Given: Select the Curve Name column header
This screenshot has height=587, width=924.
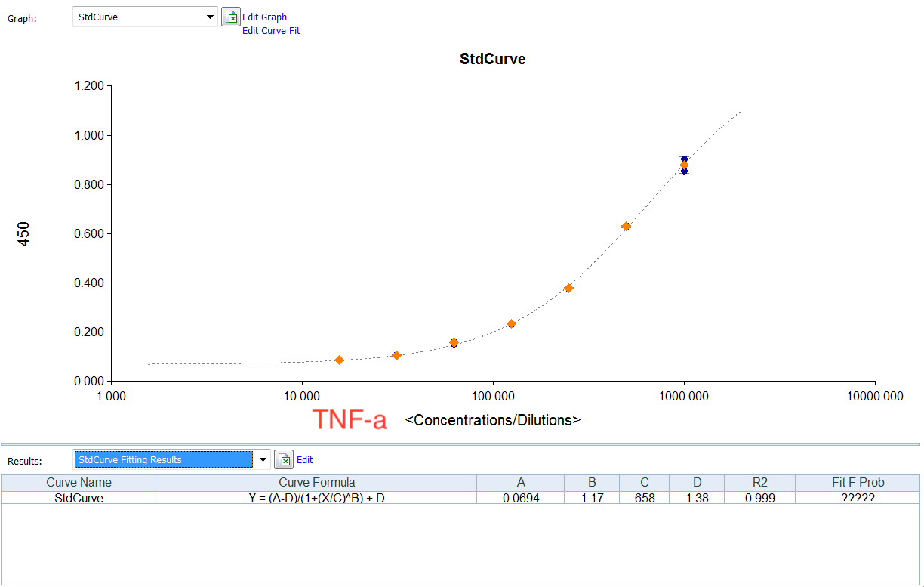Looking at the screenshot, I should (x=79, y=483).
